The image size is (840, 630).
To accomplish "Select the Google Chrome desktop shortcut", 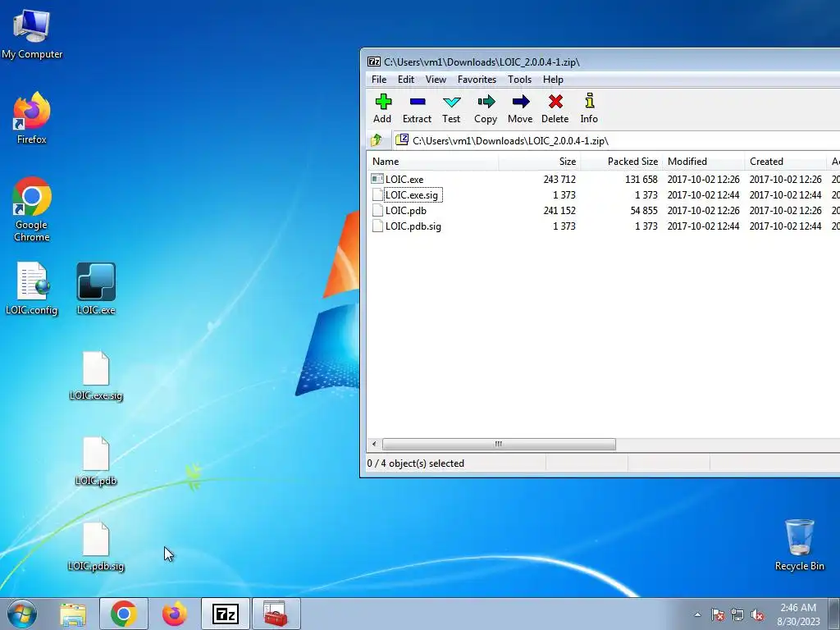I will point(32,209).
